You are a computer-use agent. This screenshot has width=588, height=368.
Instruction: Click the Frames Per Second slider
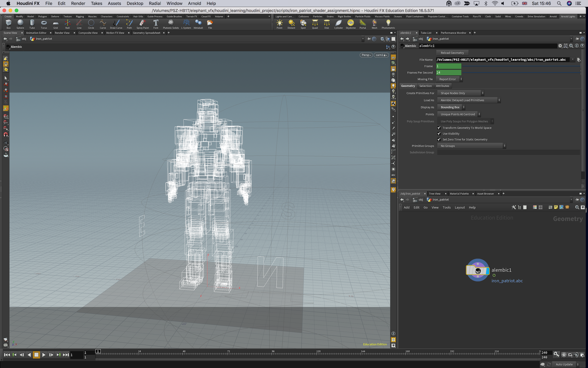coord(521,73)
